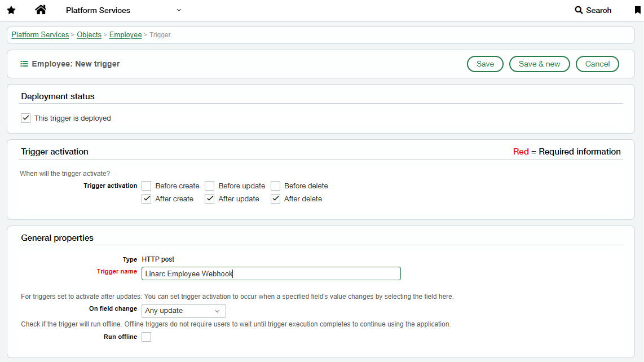
Task: Cancel the new trigger form
Action: click(x=597, y=64)
